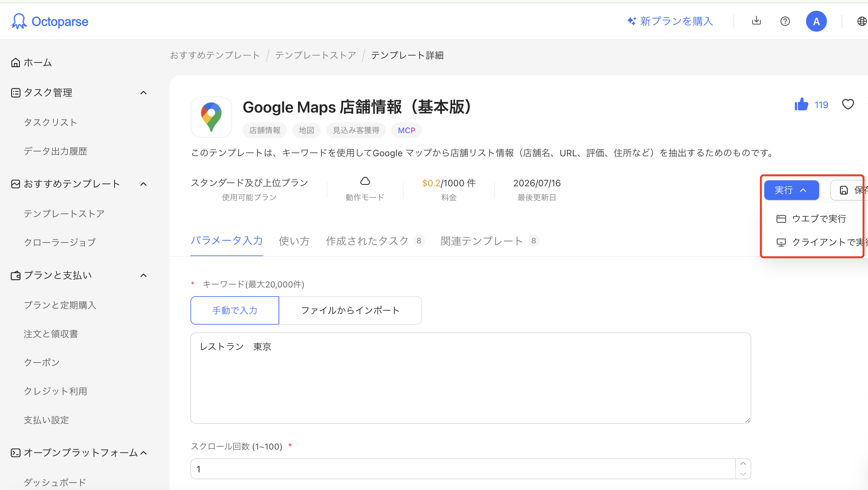Open ホーム in the sidebar
The image size is (868, 490).
pos(37,63)
